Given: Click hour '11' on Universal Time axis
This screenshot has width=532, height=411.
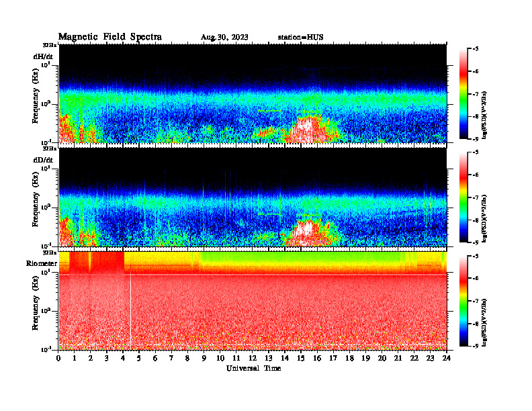Looking at the screenshot, I should [236, 359].
